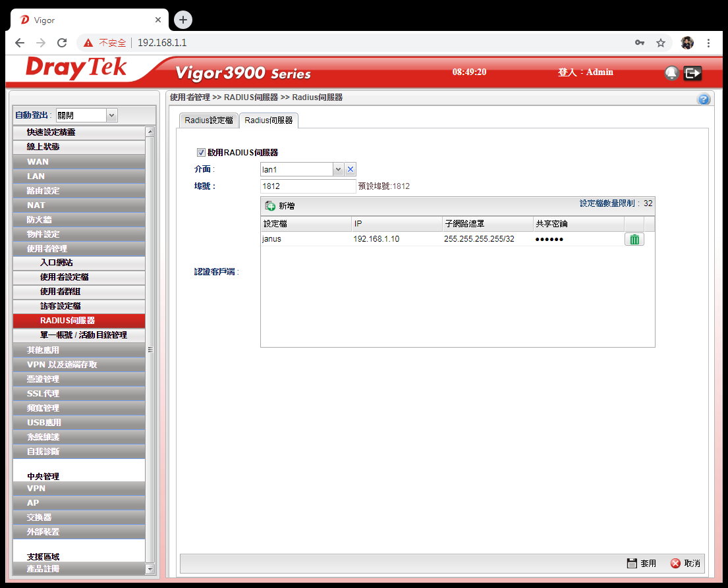Image resolution: width=728 pixels, height=588 pixels.
Task: Open the blue help question mark icon
Action: coord(703,99)
